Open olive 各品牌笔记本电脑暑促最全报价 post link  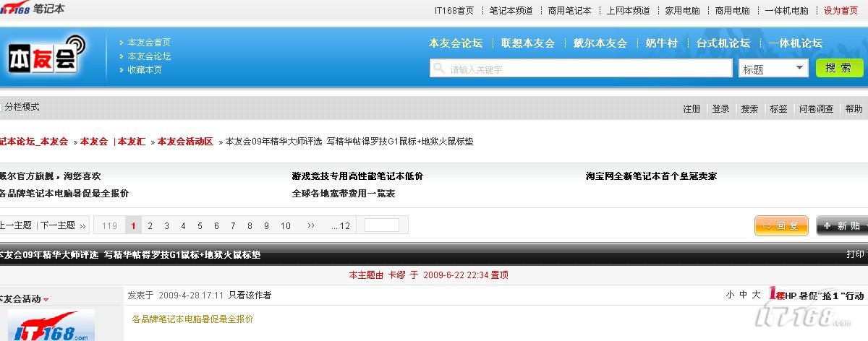[x=193, y=319]
